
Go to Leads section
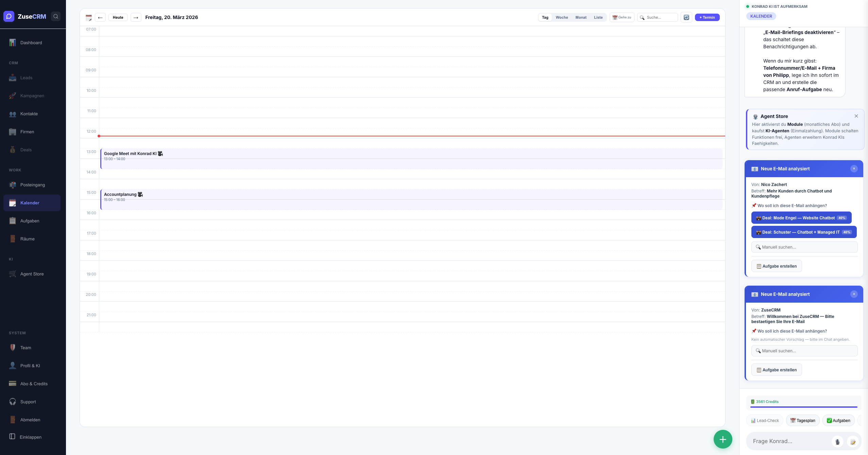(x=32, y=78)
